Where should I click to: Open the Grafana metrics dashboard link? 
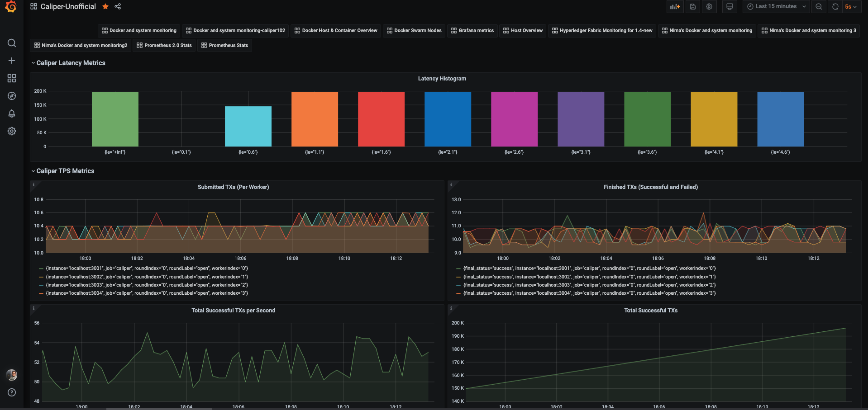tap(472, 30)
